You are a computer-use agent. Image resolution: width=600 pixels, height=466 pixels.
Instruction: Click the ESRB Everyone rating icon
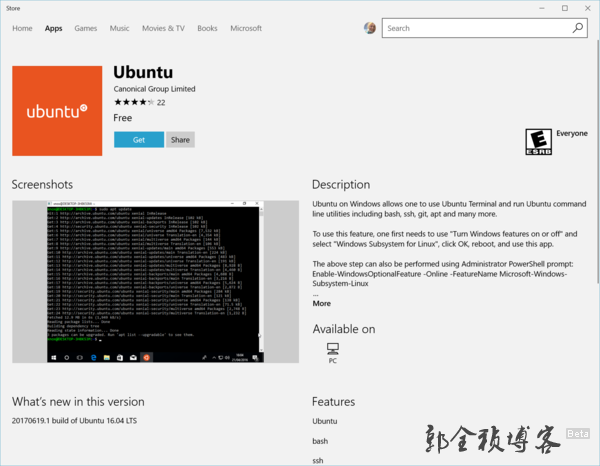pyautogui.click(x=538, y=142)
